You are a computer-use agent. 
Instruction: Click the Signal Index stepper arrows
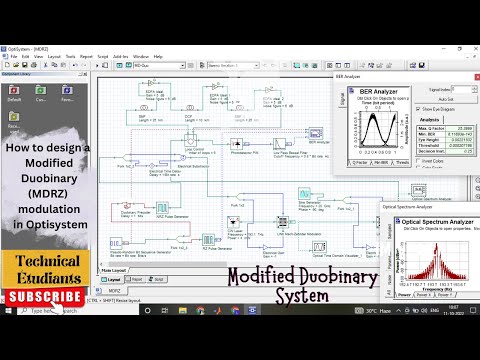[474, 89]
